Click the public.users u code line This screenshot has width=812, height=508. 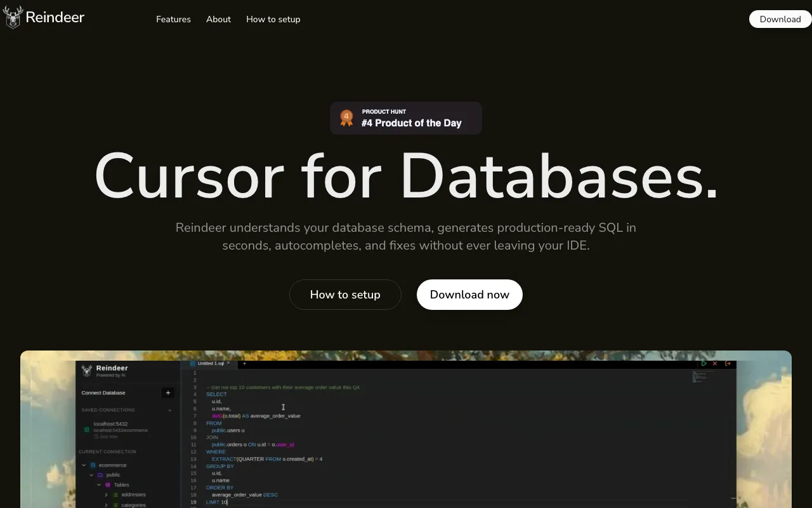tap(228, 431)
